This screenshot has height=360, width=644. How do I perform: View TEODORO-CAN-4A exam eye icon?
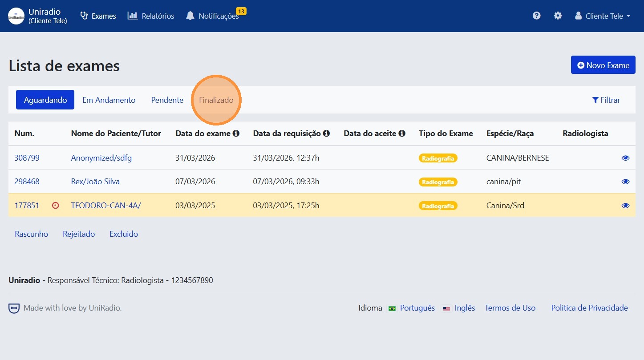coord(625,206)
